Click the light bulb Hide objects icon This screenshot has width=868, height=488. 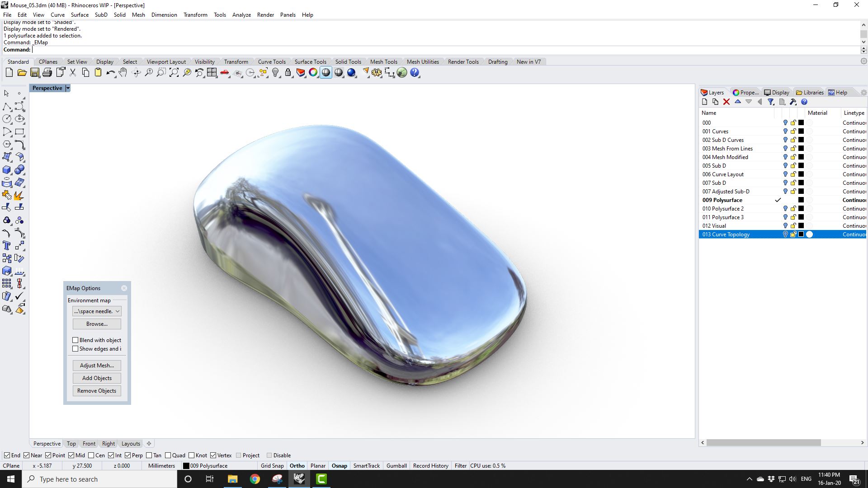point(275,73)
